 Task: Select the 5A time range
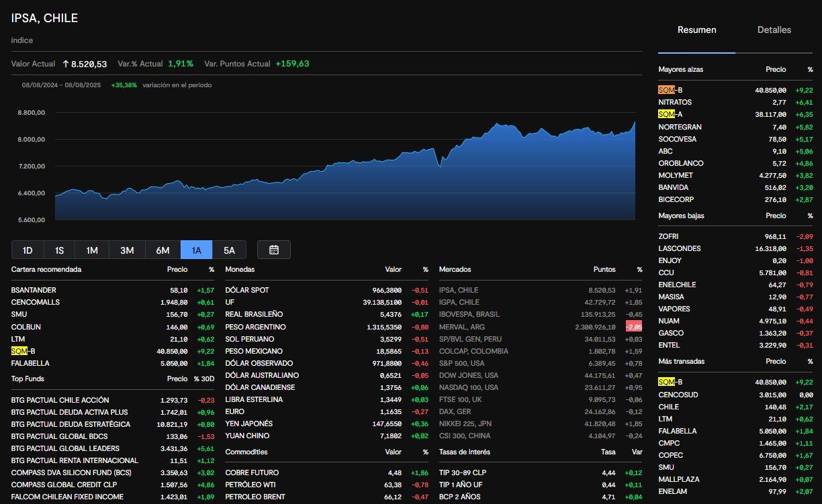click(229, 250)
